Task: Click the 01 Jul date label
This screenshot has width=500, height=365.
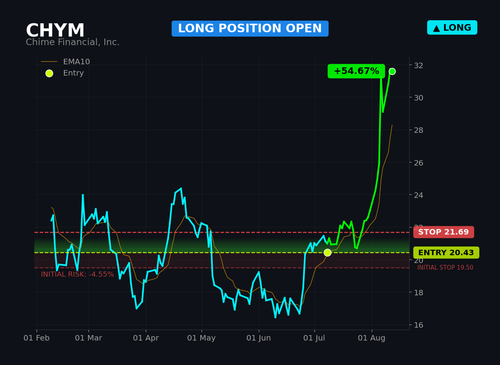Action: (x=314, y=338)
